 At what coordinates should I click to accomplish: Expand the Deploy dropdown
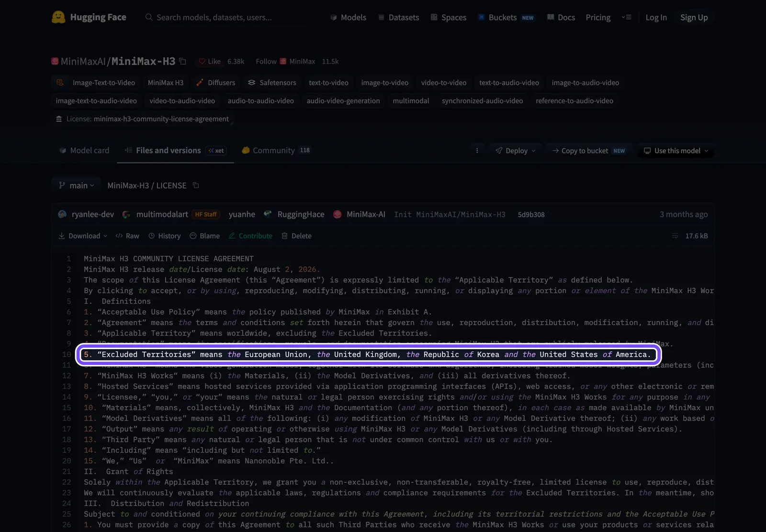click(x=516, y=150)
